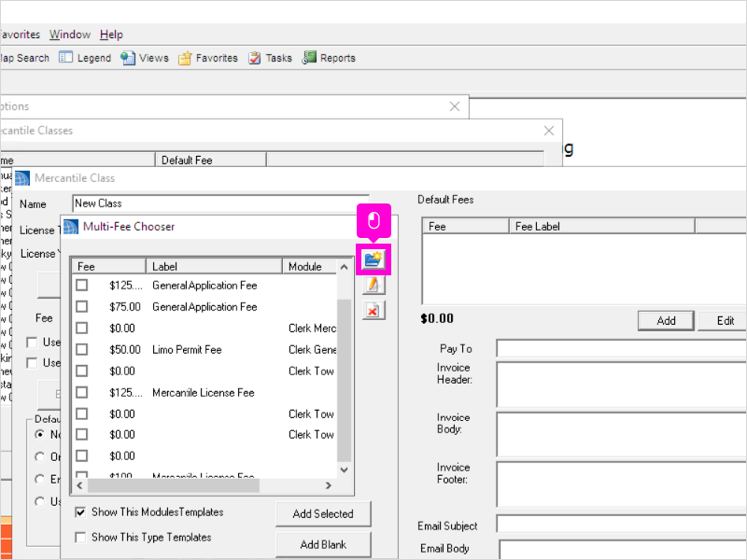Click the Pay To input field
The width and height of the screenshot is (747, 560).
(621, 348)
